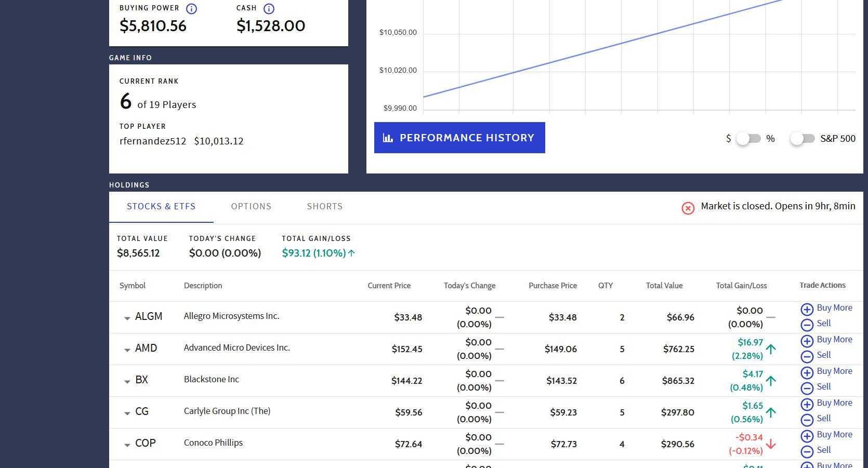Click the minus icon for ALGM
The height and width of the screenshot is (468, 868).
click(x=807, y=325)
